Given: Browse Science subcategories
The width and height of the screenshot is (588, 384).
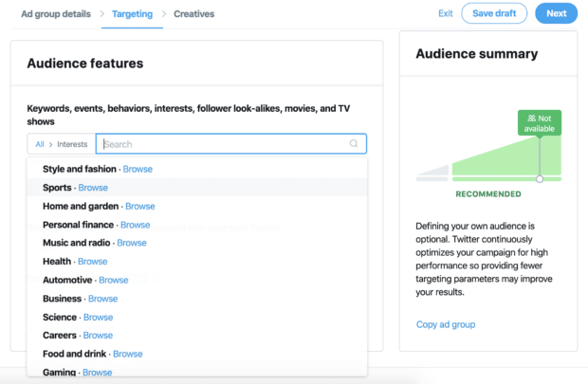Looking at the screenshot, I should (x=99, y=318).
